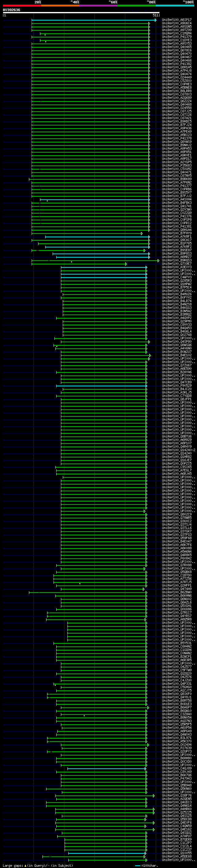
Task: Select the UniRef100_A5BNE8 entry
Action: [176, 88]
